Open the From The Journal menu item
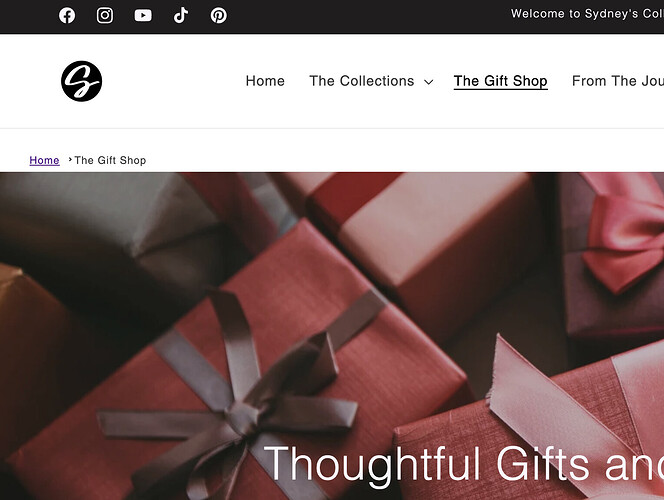This screenshot has width=664, height=500. pyautogui.click(x=618, y=81)
